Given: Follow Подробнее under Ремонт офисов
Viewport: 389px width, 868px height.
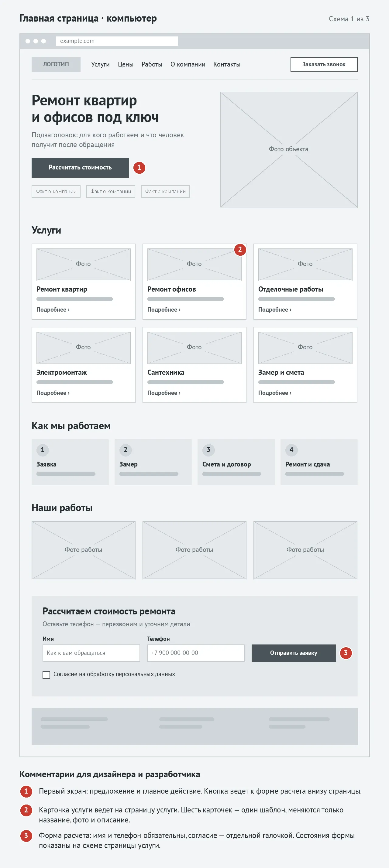Looking at the screenshot, I should click(164, 310).
